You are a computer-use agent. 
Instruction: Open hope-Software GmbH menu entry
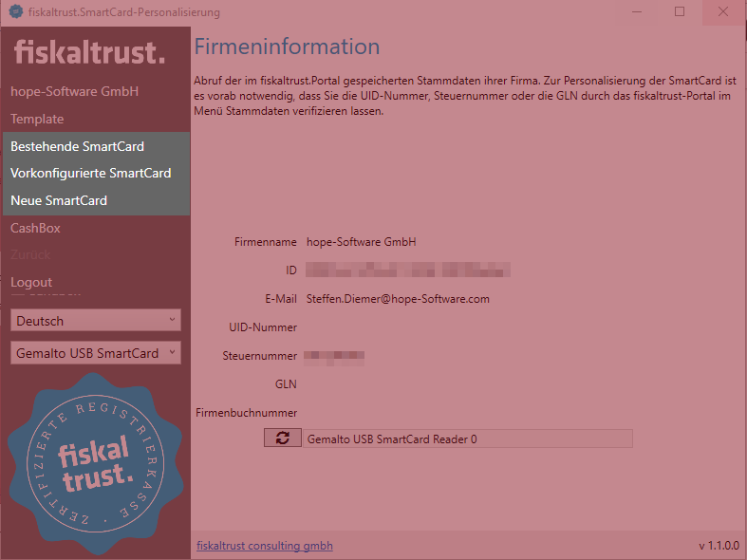pos(74,91)
